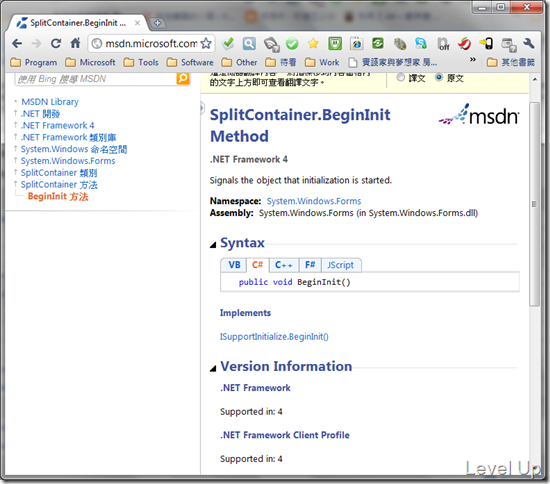Click the orange Bing search button
The height and width of the screenshot is (484, 550).
pyautogui.click(x=183, y=79)
